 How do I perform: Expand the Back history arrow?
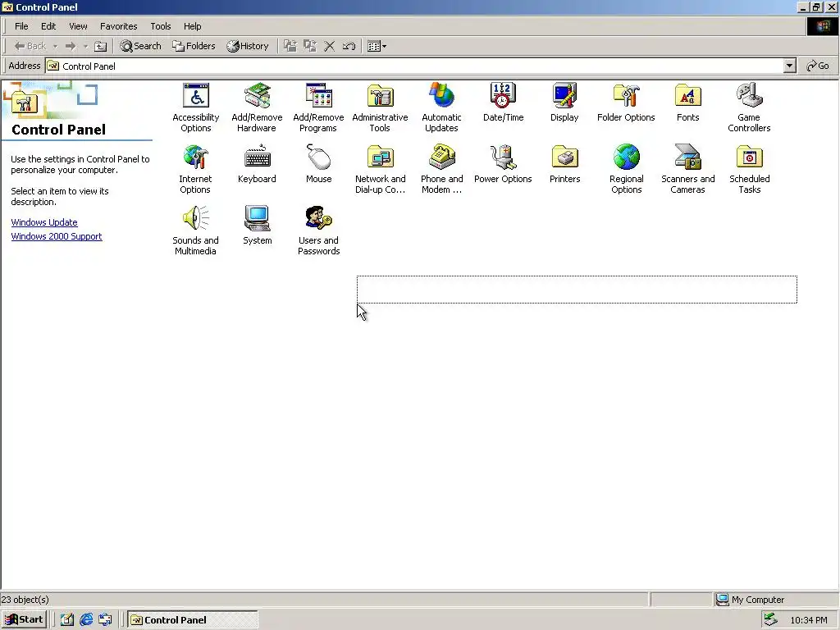point(55,46)
